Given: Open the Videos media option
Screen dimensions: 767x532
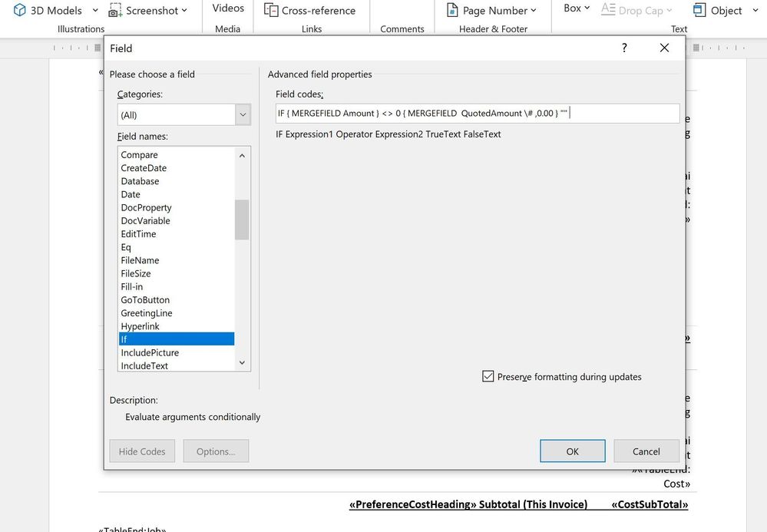Looking at the screenshot, I should click(228, 8).
